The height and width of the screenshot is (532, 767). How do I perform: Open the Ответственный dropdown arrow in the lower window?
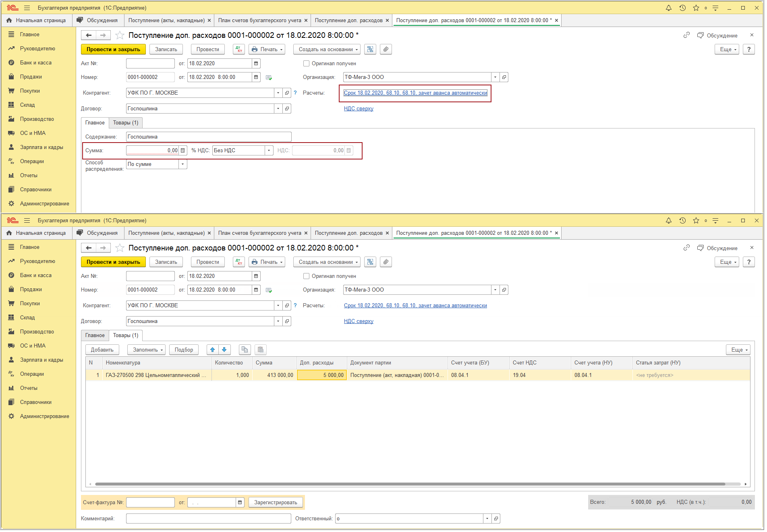487,519
